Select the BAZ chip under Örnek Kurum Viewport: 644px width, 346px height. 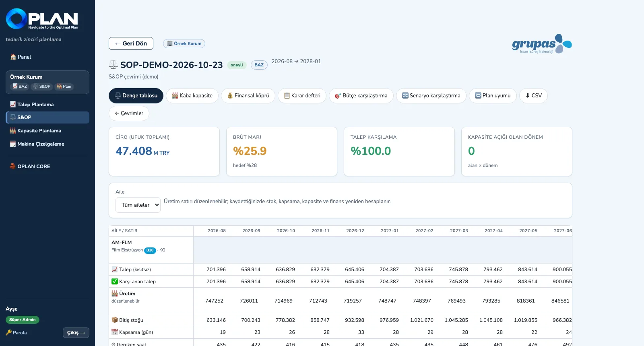(20, 86)
